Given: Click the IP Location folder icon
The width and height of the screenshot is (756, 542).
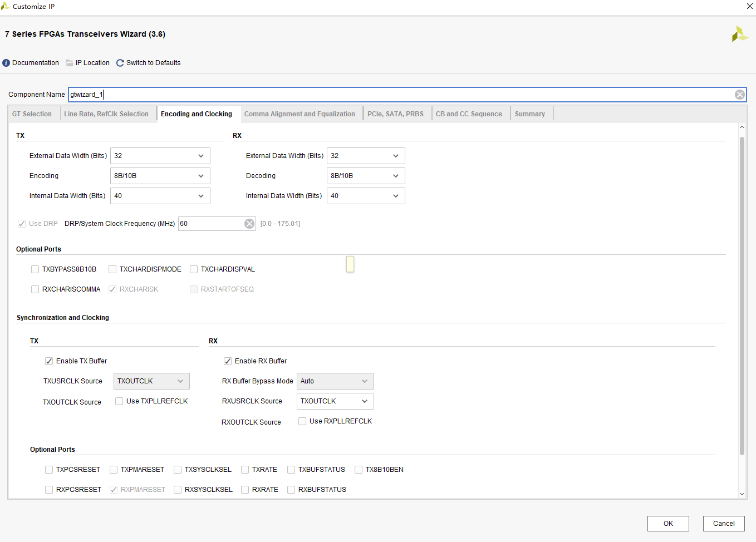Looking at the screenshot, I should (x=70, y=63).
